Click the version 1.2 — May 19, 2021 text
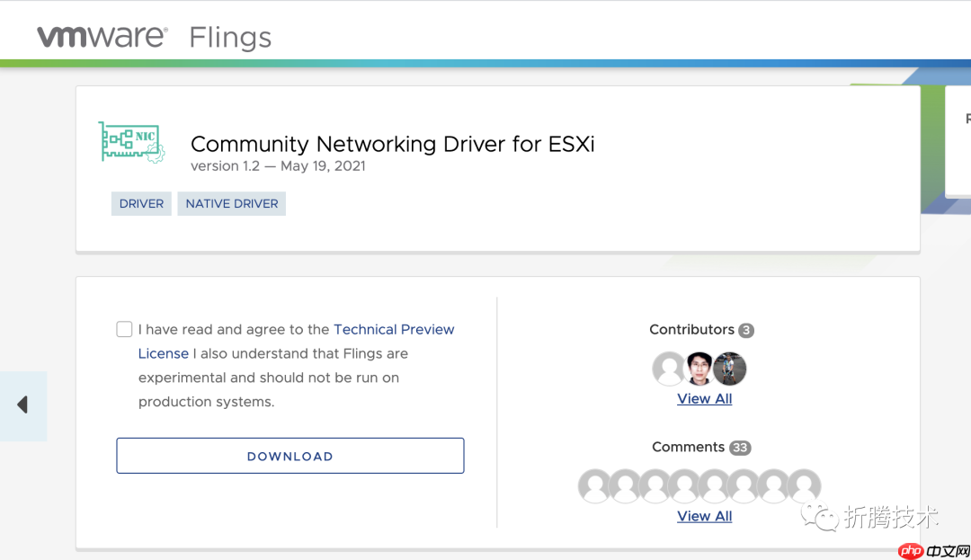 [278, 165]
